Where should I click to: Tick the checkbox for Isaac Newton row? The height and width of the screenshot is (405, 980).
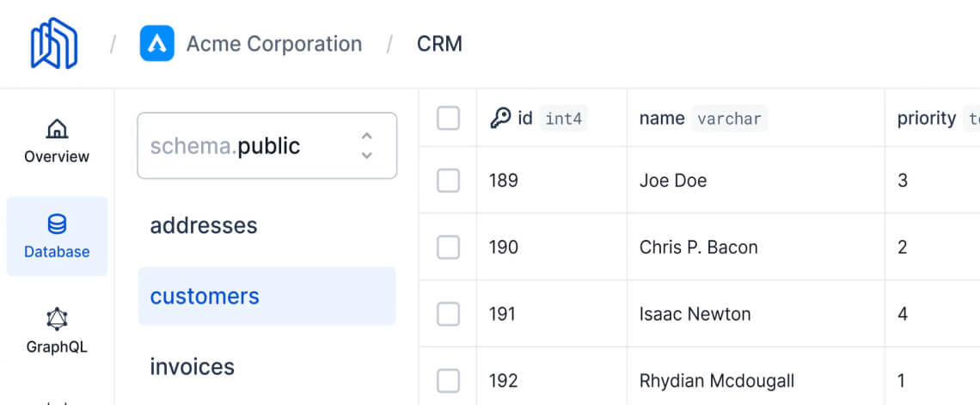click(x=448, y=314)
